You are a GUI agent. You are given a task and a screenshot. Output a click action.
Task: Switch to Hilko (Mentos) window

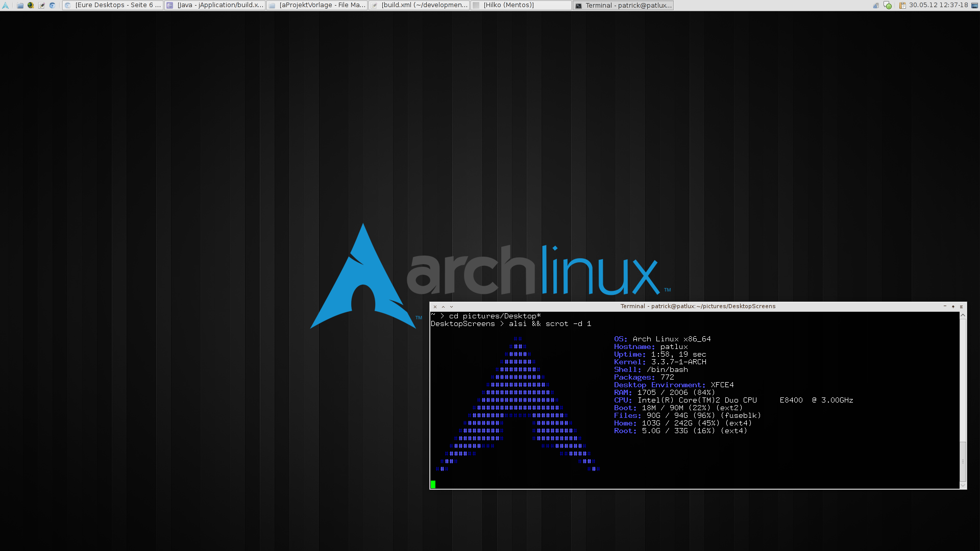[x=521, y=5]
